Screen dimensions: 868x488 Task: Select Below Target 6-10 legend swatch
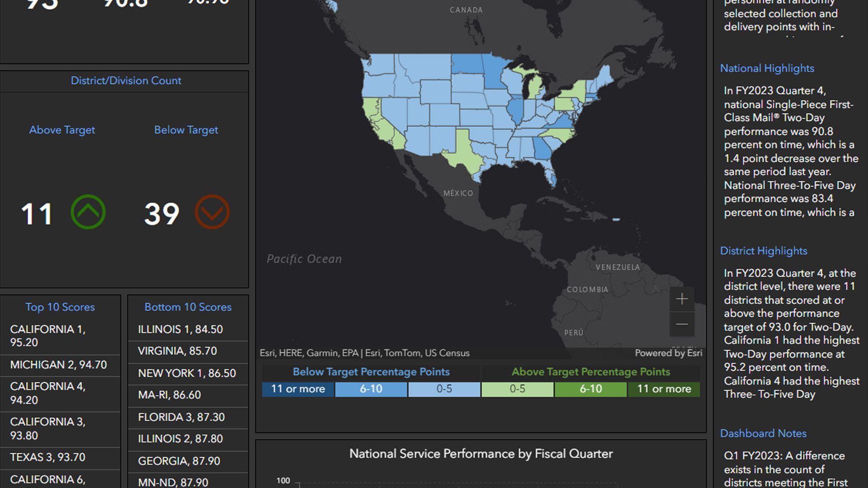[371, 389]
